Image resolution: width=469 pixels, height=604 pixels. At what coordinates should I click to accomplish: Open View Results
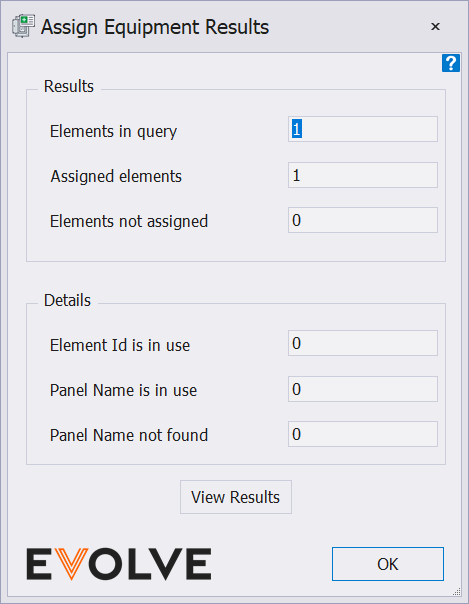(x=236, y=497)
